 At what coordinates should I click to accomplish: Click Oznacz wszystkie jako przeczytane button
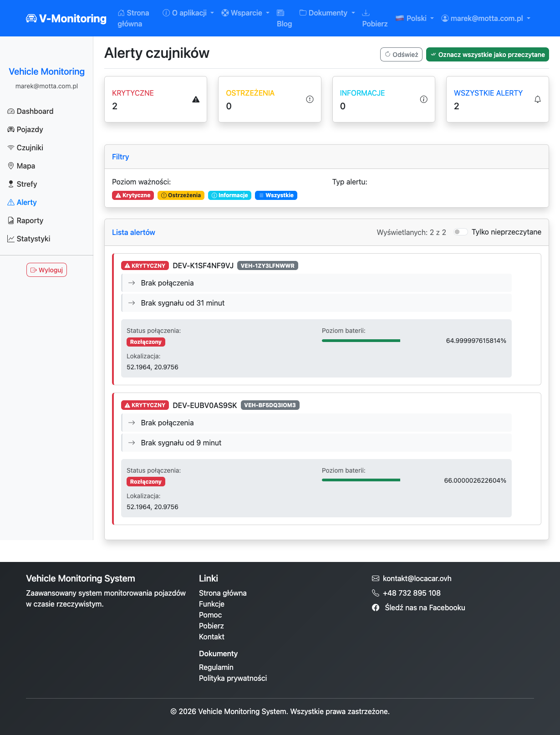[x=487, y=55]
